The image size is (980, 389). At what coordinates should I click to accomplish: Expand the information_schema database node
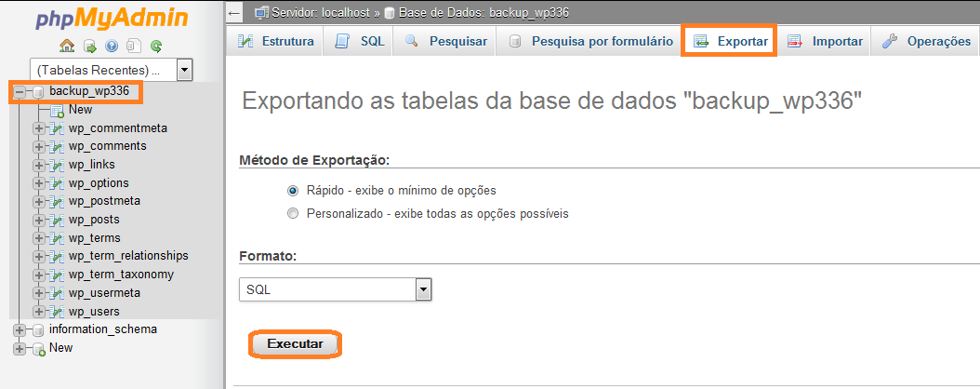pyautogui.click(x=20, y=329)
